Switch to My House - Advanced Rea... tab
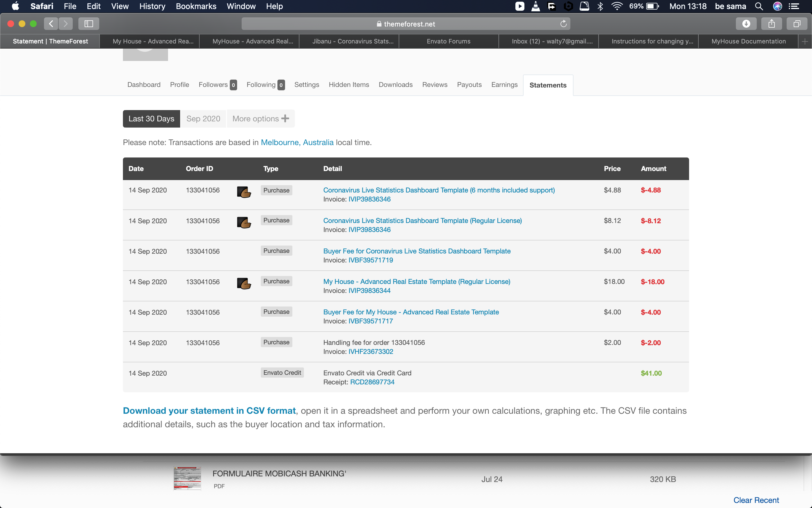812x508 pixels. [149, 41]
